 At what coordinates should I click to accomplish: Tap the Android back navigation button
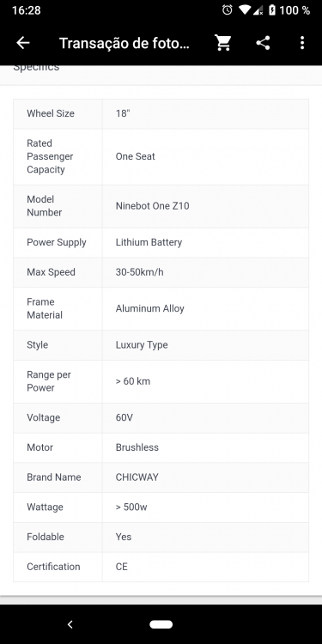[70, 624]
